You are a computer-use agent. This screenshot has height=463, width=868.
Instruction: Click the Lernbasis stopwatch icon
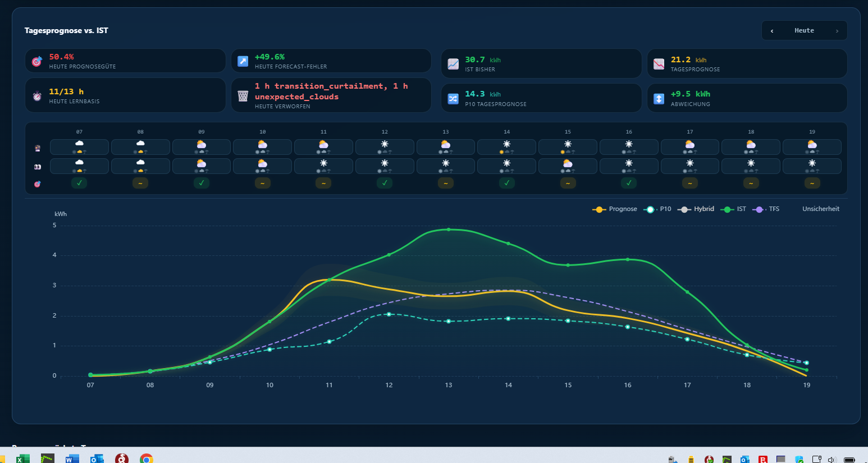37,96
